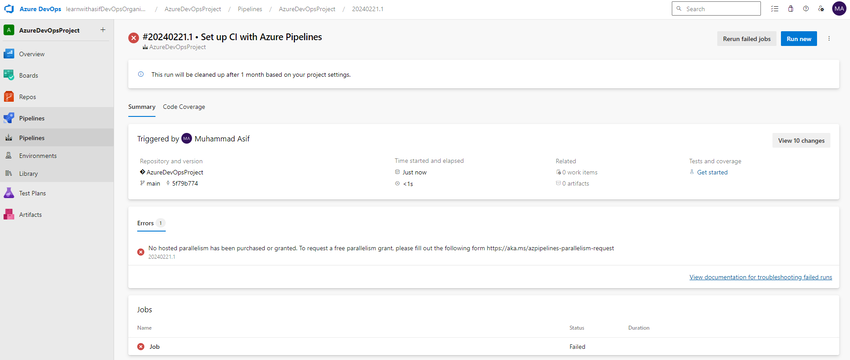The height and width of the screenshot is (360, 850).
Task: Select the Test Plans flask icon
Action: pyautogui.click(x=9, y=193)
